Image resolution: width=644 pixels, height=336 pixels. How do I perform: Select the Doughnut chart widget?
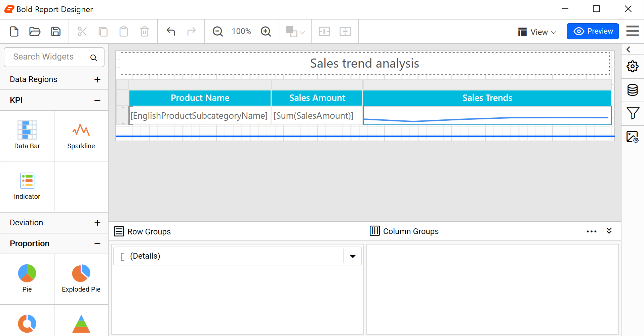27,324
